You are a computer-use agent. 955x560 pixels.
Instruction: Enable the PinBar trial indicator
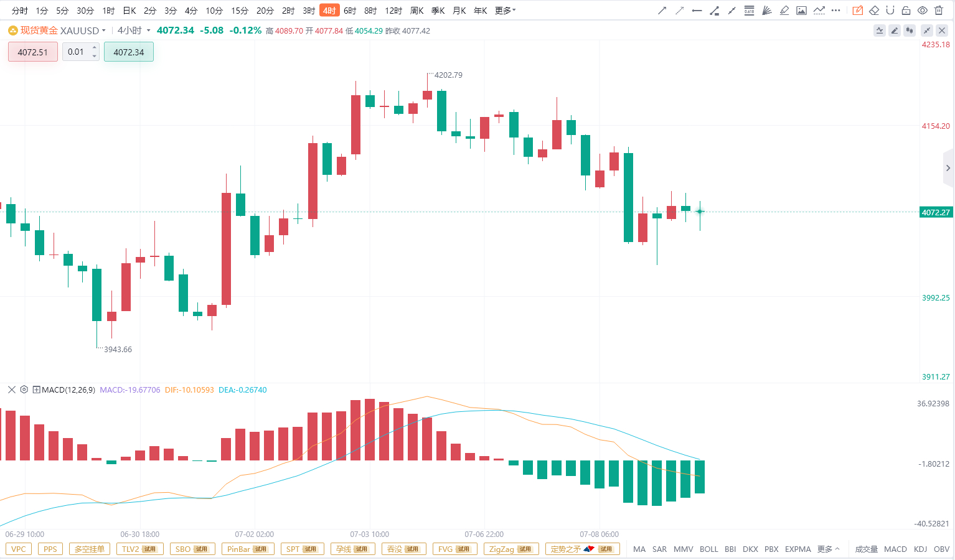tap(248, 549)
